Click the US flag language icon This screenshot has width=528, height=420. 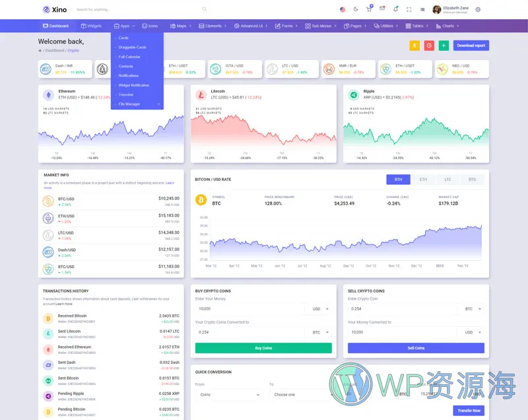[343, 9]
